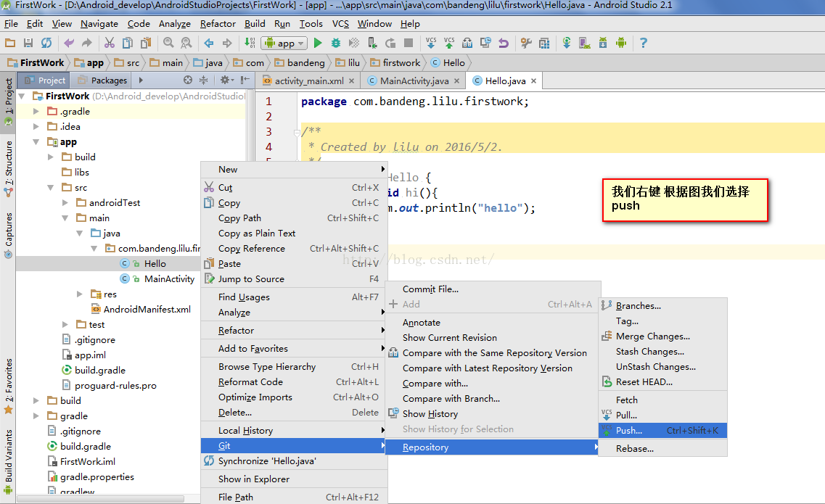The height and width of the screenshot is (504, 825).
Task: Expand the res folder node
Action: (80, 294)
